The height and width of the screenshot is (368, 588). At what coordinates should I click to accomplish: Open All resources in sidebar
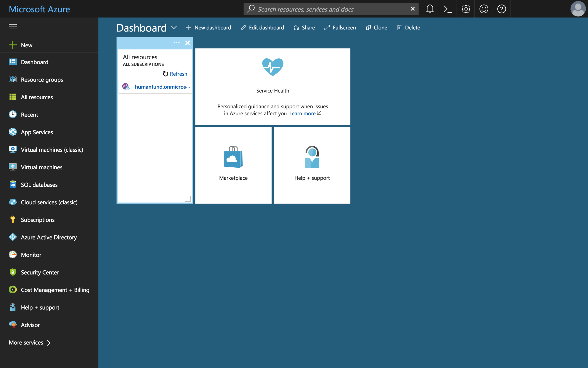coord(49,97)
